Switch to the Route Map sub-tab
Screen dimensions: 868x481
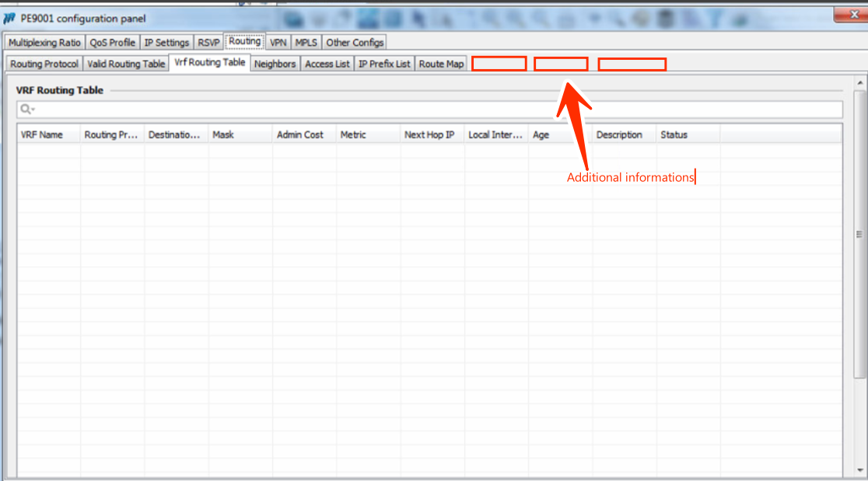click(x=441, y=64)
